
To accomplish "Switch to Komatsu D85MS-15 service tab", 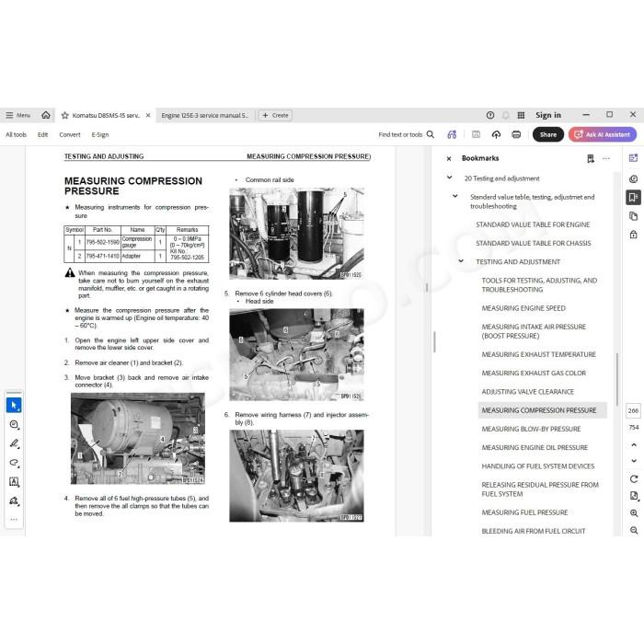I will (x=106, y=115).
